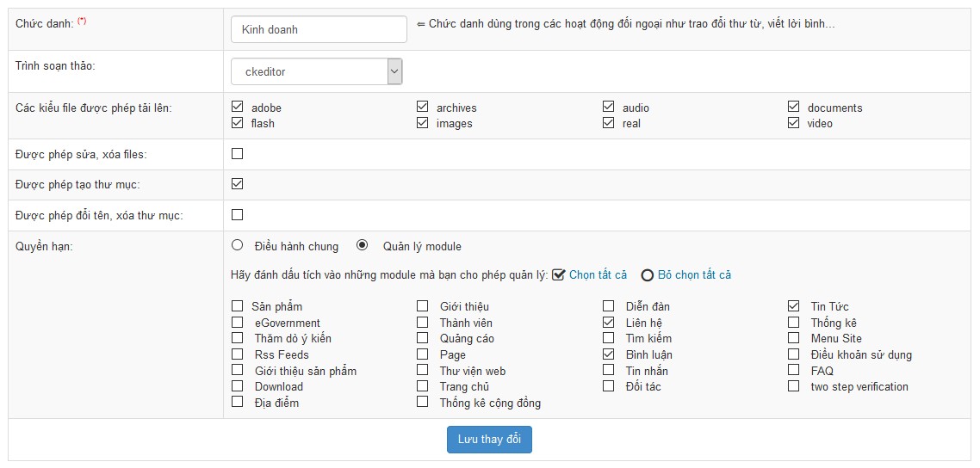Focus the Chức danh input field

[319, 29]
